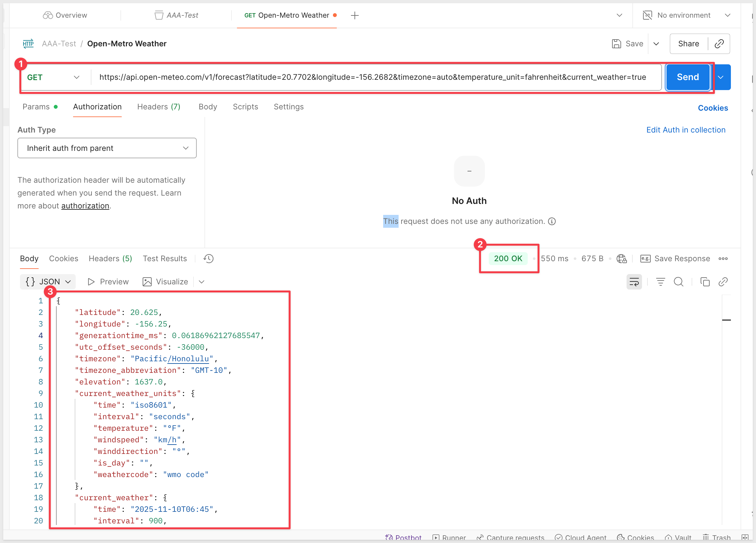Toggle word wrap in response viewer
The image size is (756, 543).
[634, 282]
